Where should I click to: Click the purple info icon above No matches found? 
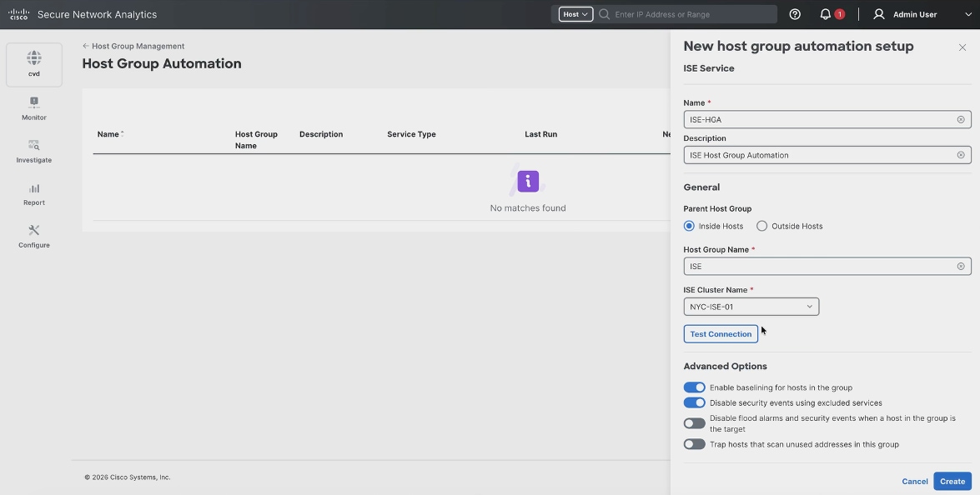pos(528,182)
